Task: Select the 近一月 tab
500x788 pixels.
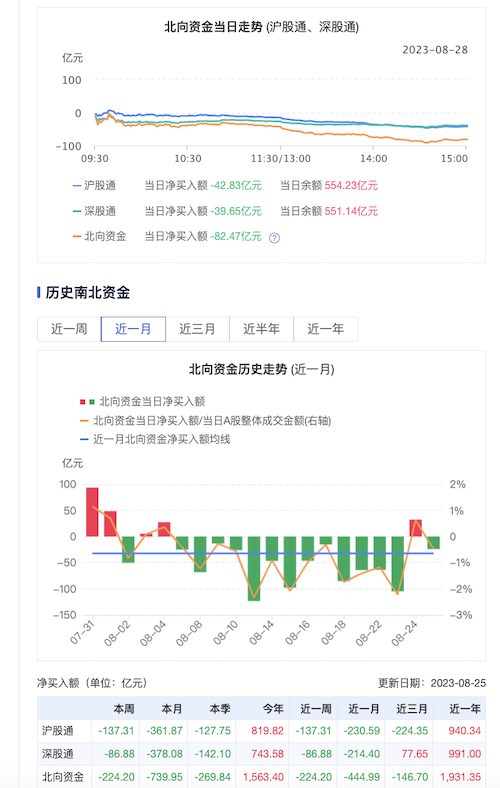Action: pyautogui.click(x=133, y=329)
